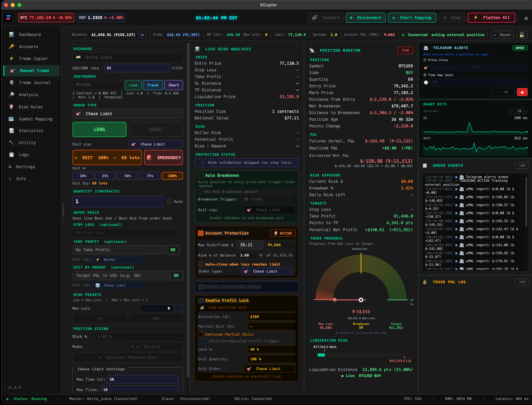This screenshot has height=405, width=532.
Task: Click the Symbol Mapping map icon
Action: (11, 119)
